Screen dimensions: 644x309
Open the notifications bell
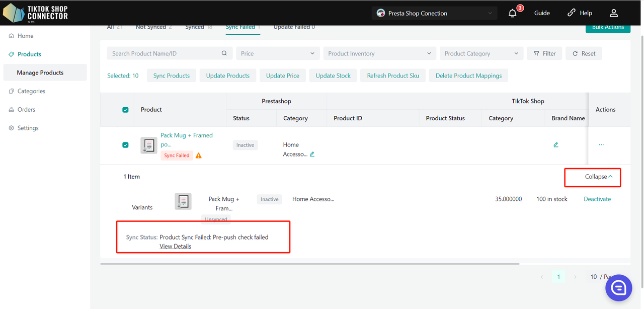point(513,13)
